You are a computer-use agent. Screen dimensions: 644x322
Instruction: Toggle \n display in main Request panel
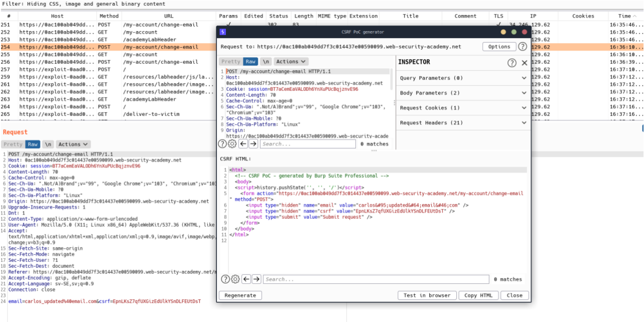tap(48, 144)
